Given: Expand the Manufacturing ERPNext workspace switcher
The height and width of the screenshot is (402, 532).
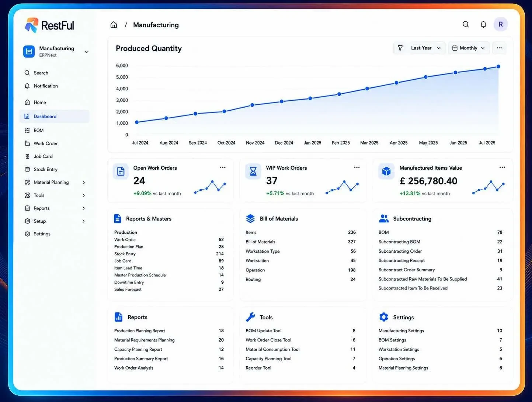Looking at the screenshot, I should (56, 52).
